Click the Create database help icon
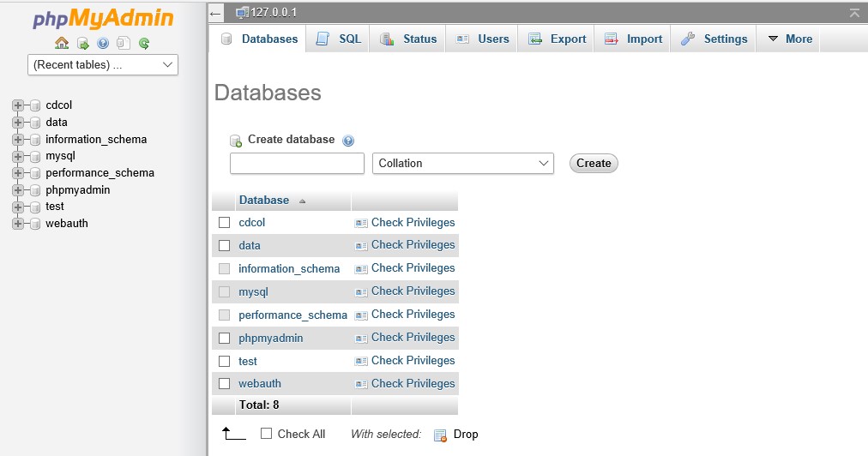This screenshot has height=456, width=868. 348,141
